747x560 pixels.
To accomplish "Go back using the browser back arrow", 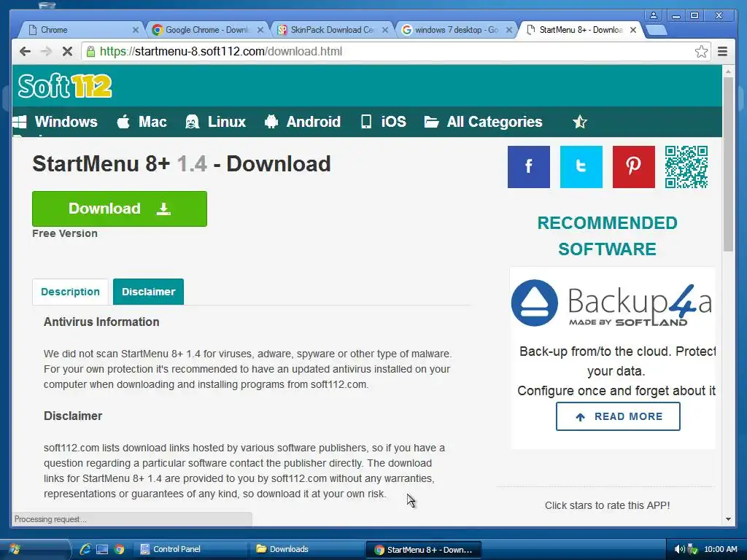I will click(26, 52).
